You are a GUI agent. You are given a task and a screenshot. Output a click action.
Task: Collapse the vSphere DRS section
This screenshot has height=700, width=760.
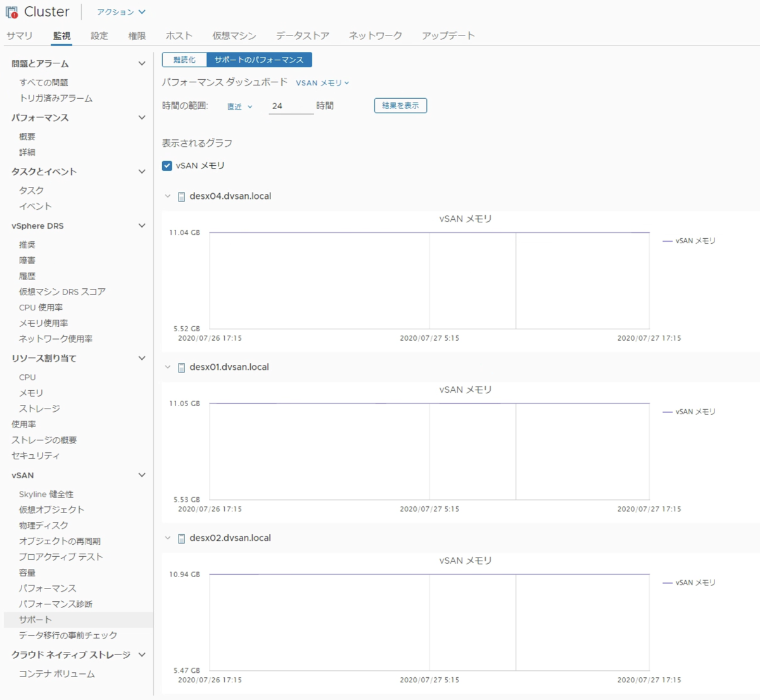click(142, 226)
